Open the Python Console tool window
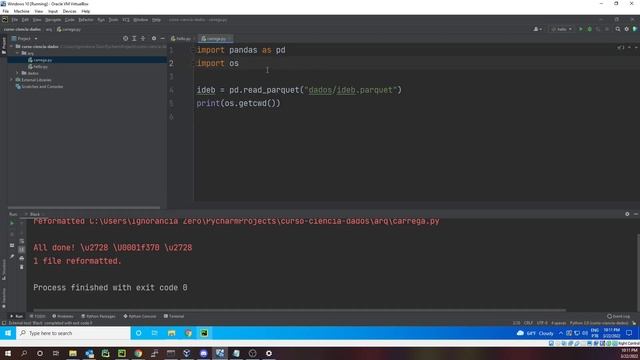The image size is (640, 360). 140,316
